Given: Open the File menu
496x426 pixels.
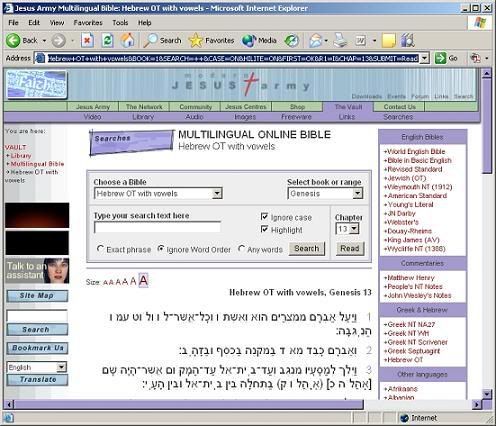Looking at the screenshot, I should click(x=13, y=23).
